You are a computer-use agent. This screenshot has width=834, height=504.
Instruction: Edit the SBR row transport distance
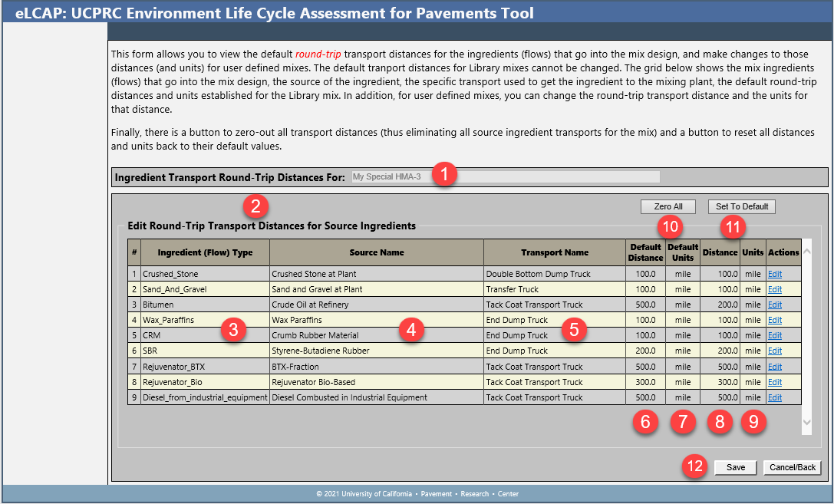[775, 351]
